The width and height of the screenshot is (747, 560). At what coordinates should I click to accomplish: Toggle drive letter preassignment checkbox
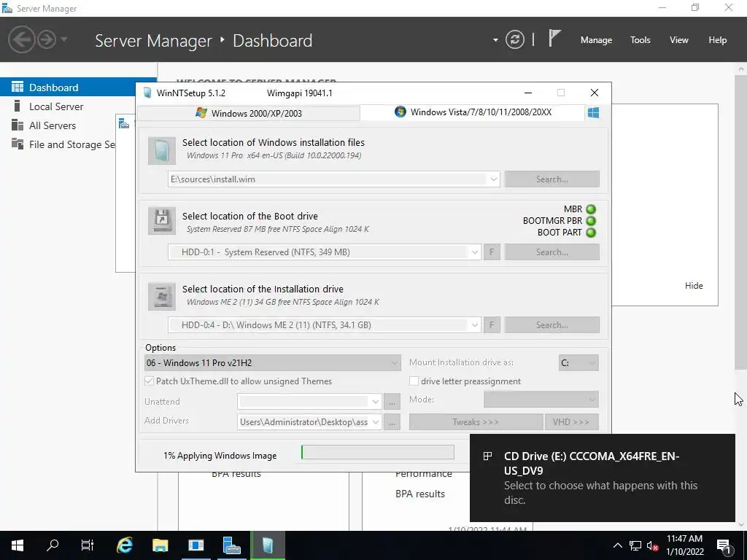pos(414,381)
